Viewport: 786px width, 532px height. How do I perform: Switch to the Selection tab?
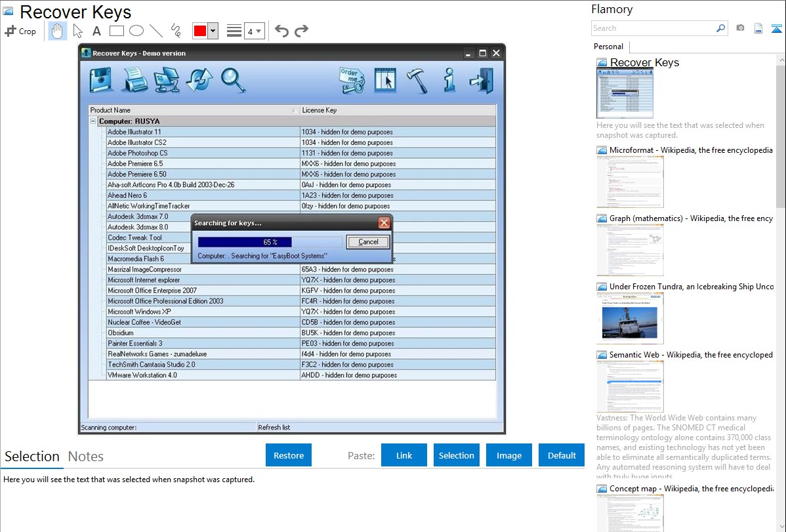point(32,457)
